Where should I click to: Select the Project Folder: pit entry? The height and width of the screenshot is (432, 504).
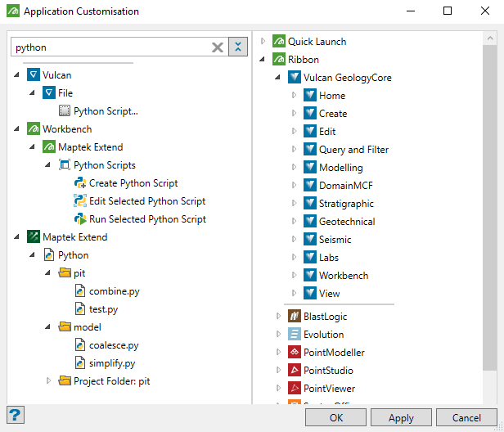(x=111, y=381)
